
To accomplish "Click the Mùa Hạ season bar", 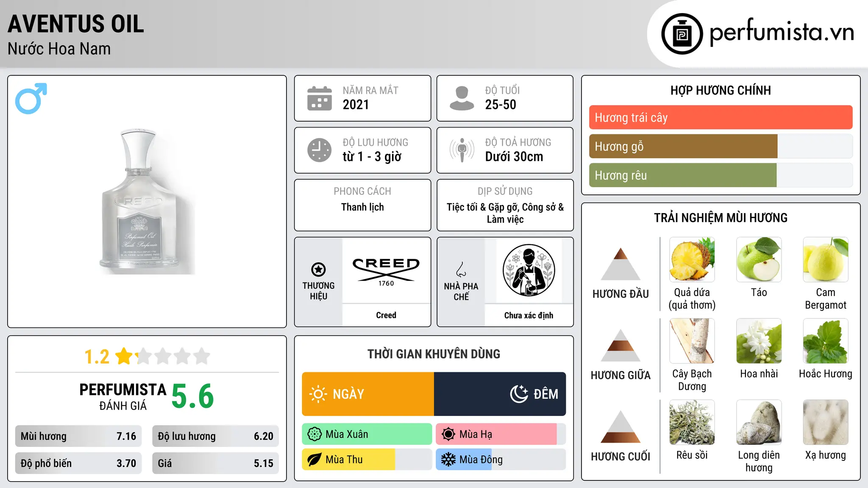I will coord(501,434).
